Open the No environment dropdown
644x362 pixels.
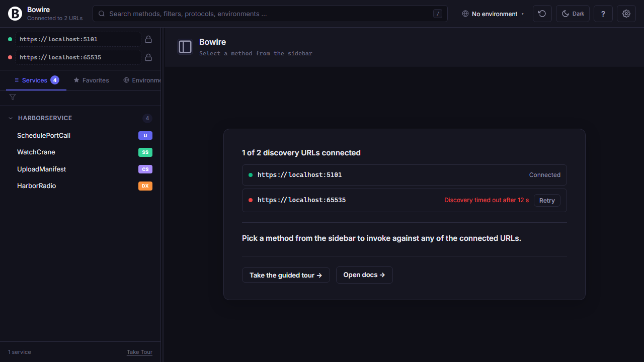click(x=493, y=14)
